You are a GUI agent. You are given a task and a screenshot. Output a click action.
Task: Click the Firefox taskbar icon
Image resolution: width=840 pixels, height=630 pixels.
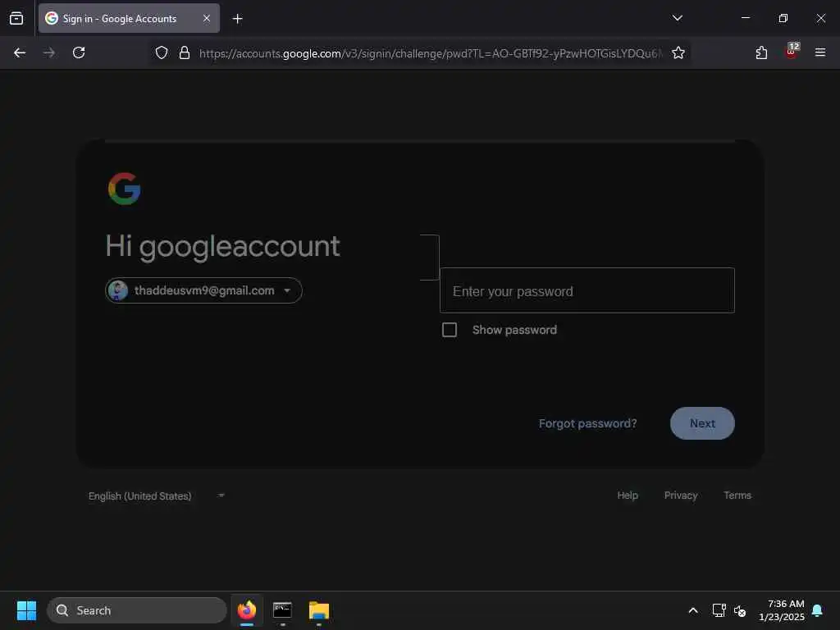click(x=247, y=610)
